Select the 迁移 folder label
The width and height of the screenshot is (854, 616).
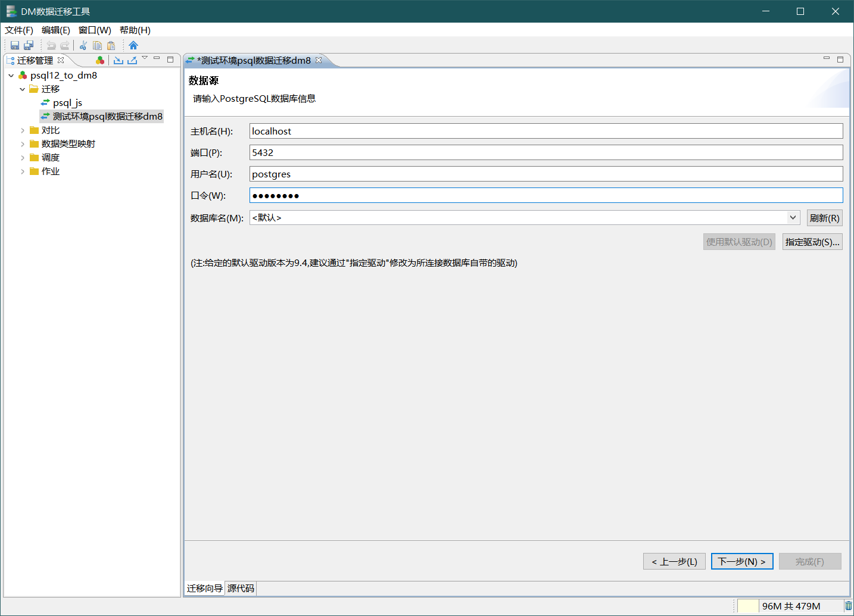[51, 89]
